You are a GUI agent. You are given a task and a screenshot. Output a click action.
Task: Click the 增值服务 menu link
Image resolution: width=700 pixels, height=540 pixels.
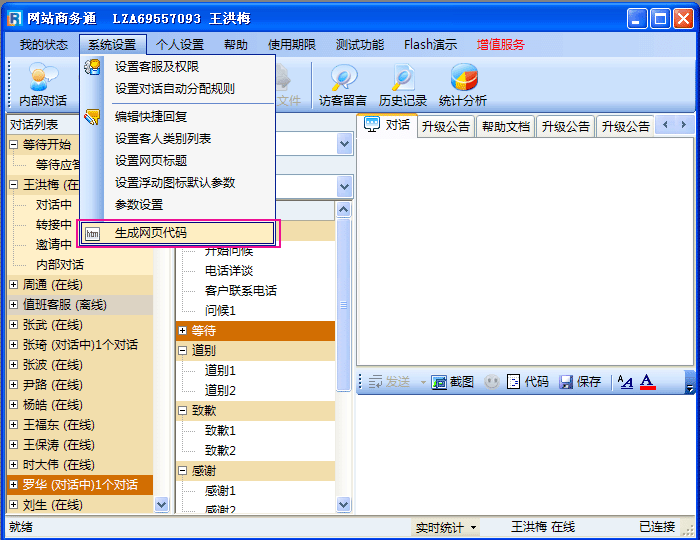point(500,44)
